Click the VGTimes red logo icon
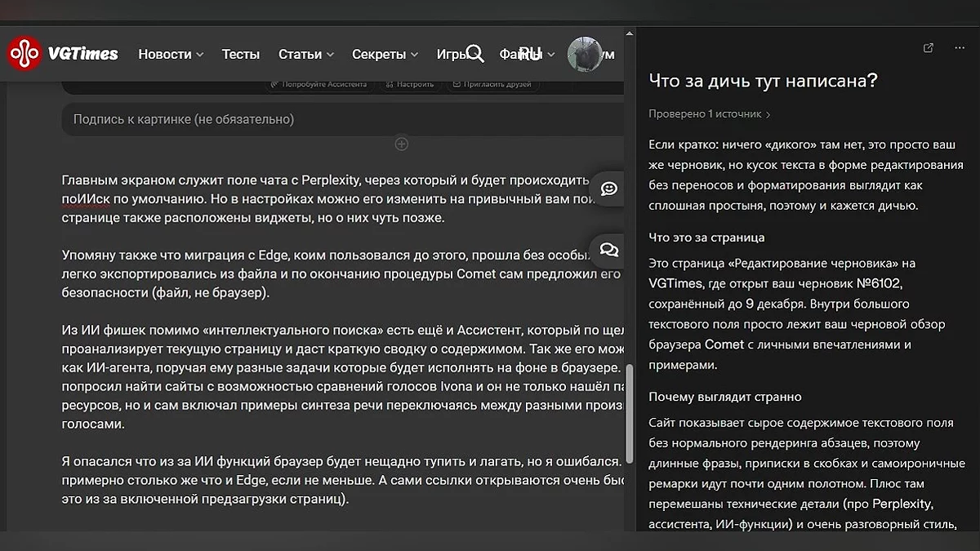The image size is (980, 551). (24, 54)
